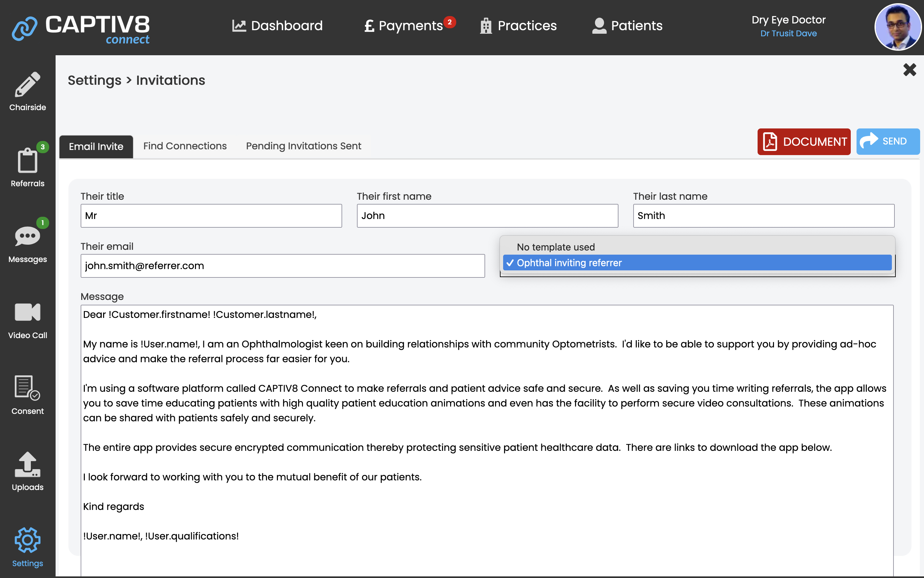
Task: Click the red DOCUMENT button
Action: [x=804, y=142]
